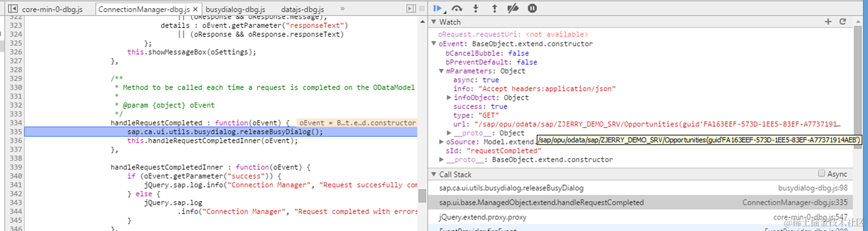Image resolution: width=868 pixels, height=231 pixels.
Task: Click the highlighted releaseBusyDialog code line
Action: tap(225, 132)
